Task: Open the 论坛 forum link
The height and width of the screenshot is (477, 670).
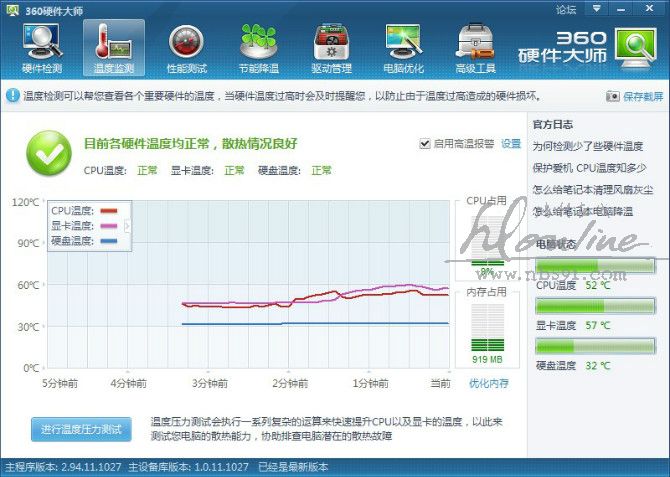Action: [566, 9]
